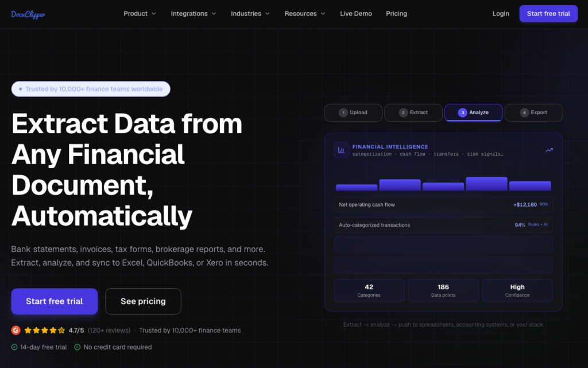Image resolution: width=588 pixels, height=368 pixels.
Task: Click the Trusted by 10,000+ finance teams worldwide badge
Action: pos(91,89)
